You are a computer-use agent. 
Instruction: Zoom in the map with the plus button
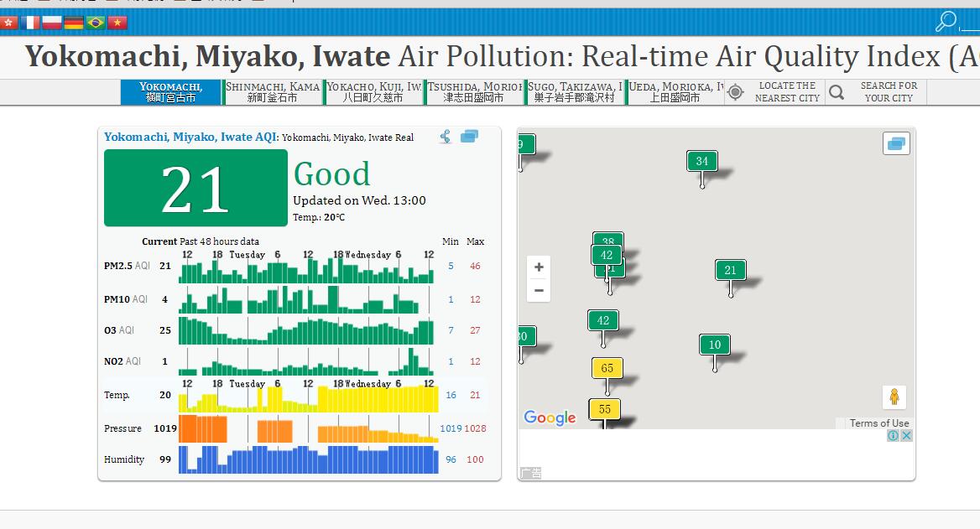(x=539, y=267)
